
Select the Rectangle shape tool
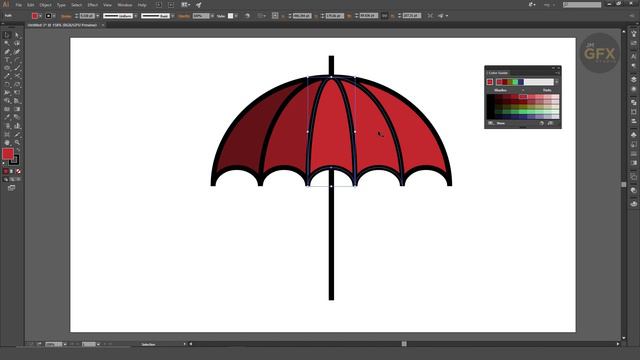[7, 68]
